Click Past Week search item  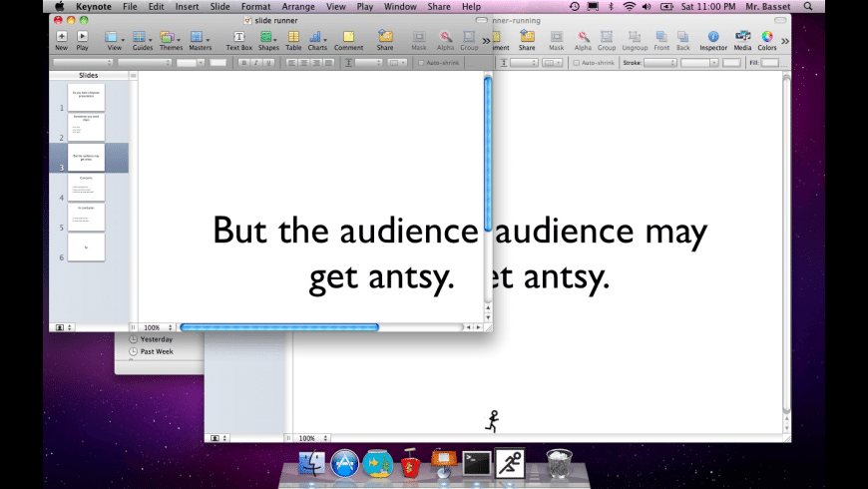click(157, 351)
